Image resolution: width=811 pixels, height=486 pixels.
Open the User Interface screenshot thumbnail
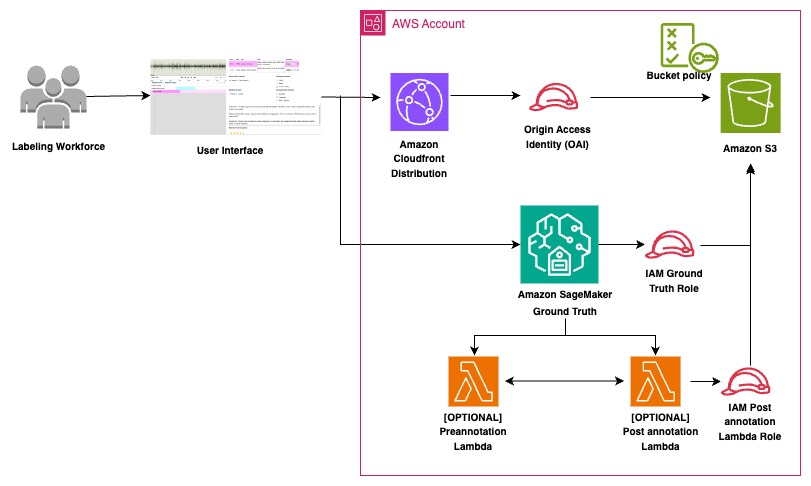pos(235,97)
